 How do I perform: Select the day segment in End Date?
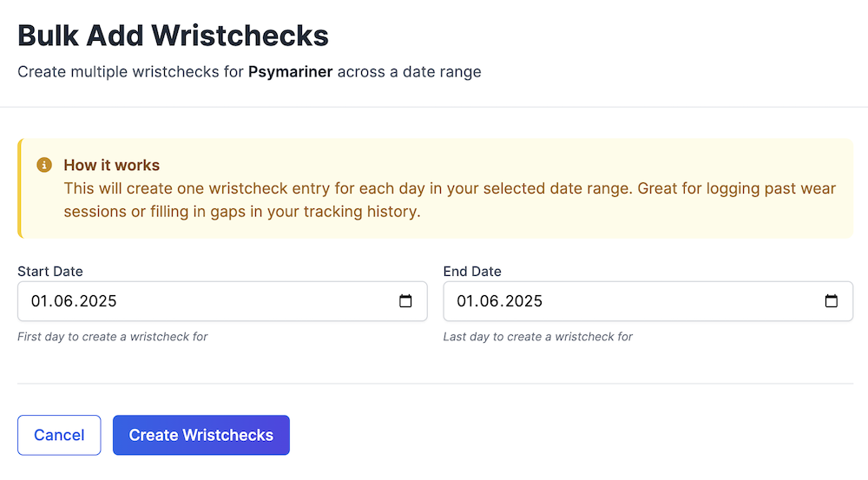[466, 301]
